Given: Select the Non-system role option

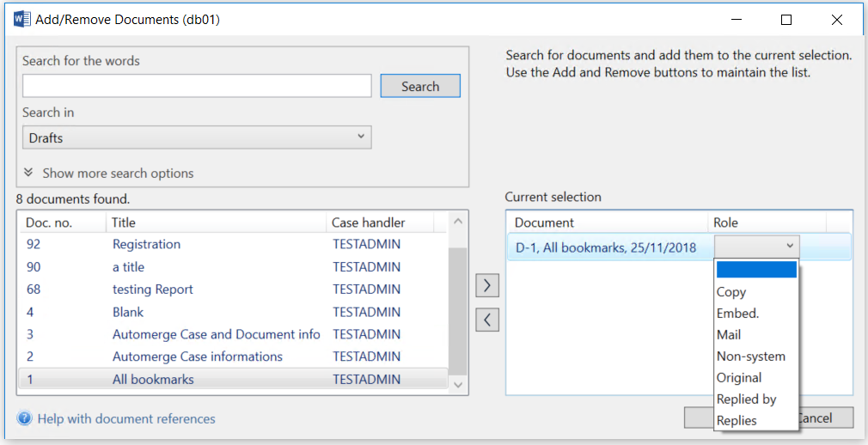Looking at the screenshot, I should tap(750, 357).
